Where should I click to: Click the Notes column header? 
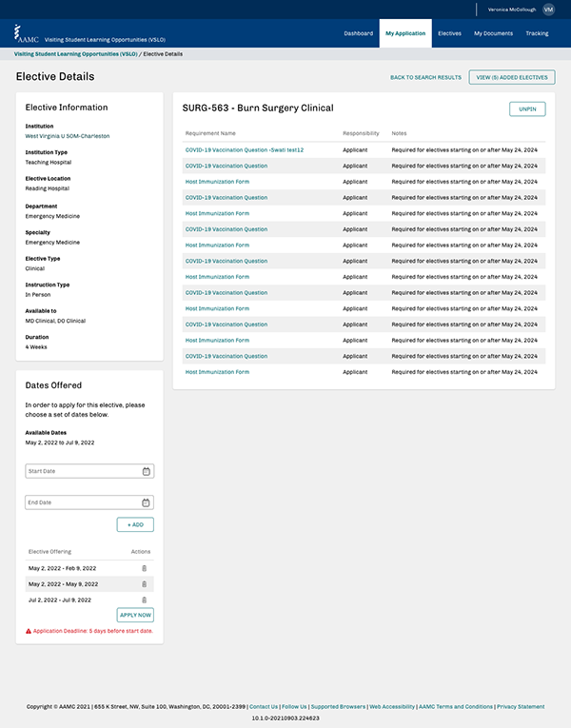tap(399, 133)
